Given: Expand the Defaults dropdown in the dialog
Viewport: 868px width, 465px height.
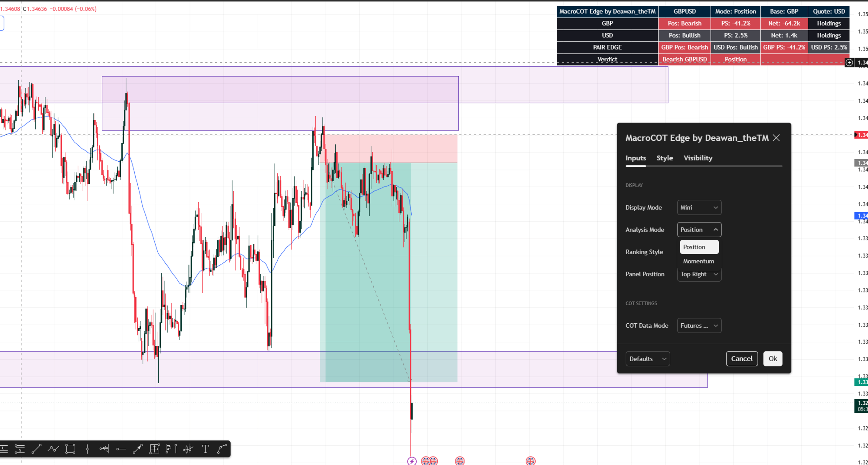Looking at the screenshot, I should 648,359.
